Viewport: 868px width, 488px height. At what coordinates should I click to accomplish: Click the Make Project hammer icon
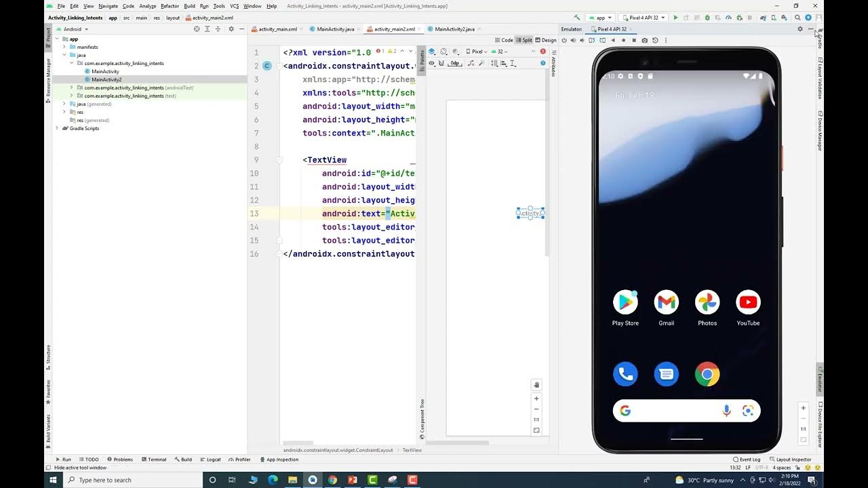(x=577, y=18)
